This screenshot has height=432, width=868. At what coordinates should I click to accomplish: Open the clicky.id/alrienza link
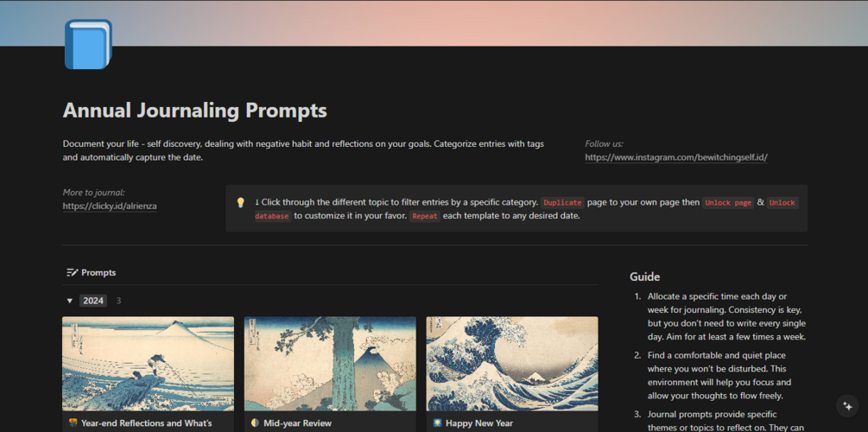[110, 206]
